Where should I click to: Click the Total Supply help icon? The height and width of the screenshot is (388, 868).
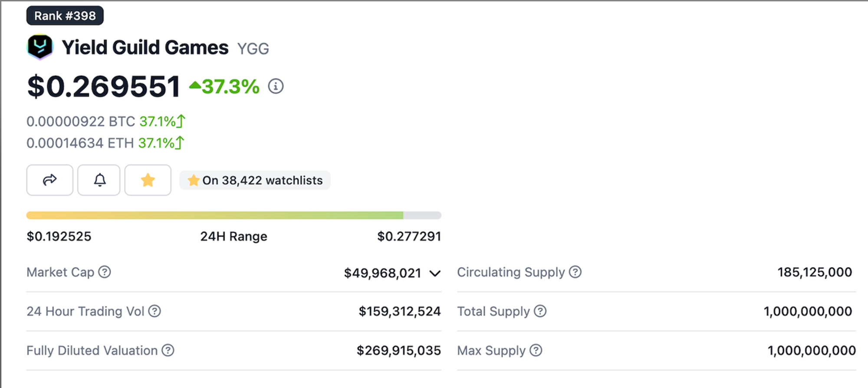pyautogui.click(x=540, y=311)
